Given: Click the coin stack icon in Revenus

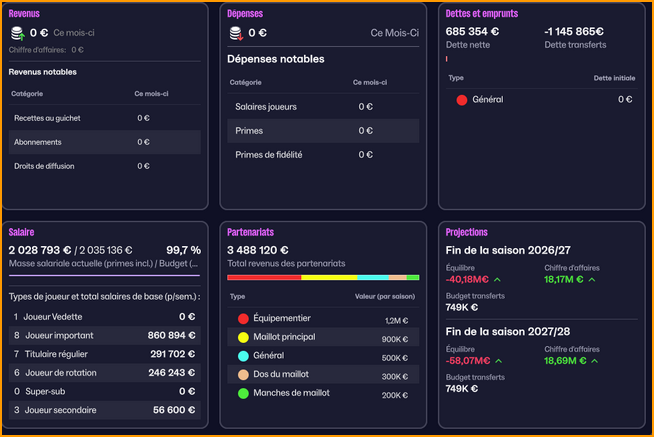Looking at the screenshot, I should (x=17, y=34).
